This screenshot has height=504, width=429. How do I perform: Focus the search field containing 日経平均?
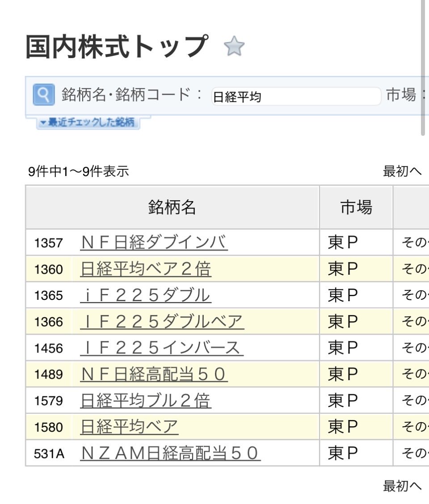tap(296, 96)
